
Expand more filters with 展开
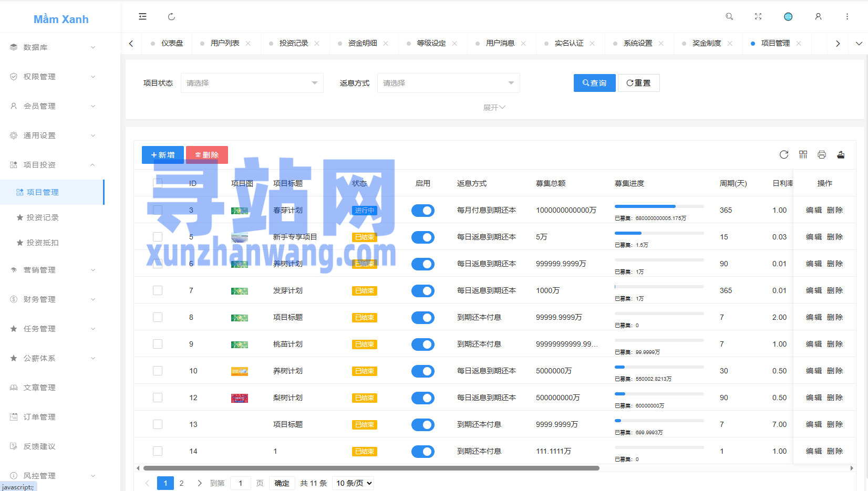[x=494, y=108]
